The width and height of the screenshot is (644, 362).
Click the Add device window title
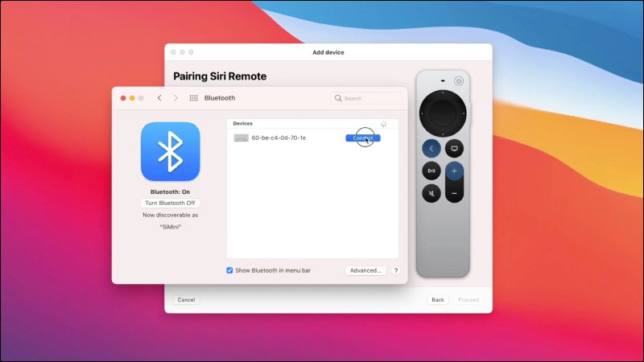pyautogui.click(x=328, y=52)
